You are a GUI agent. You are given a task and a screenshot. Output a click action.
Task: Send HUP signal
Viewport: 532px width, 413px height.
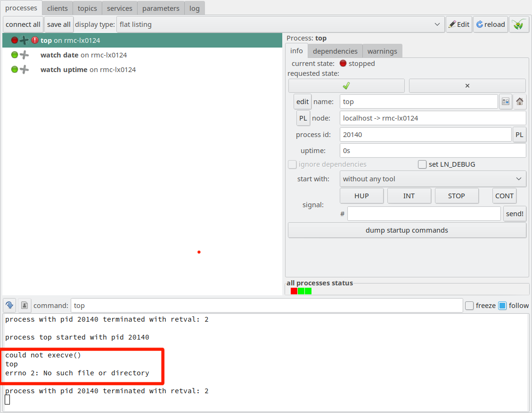[362, 196]
